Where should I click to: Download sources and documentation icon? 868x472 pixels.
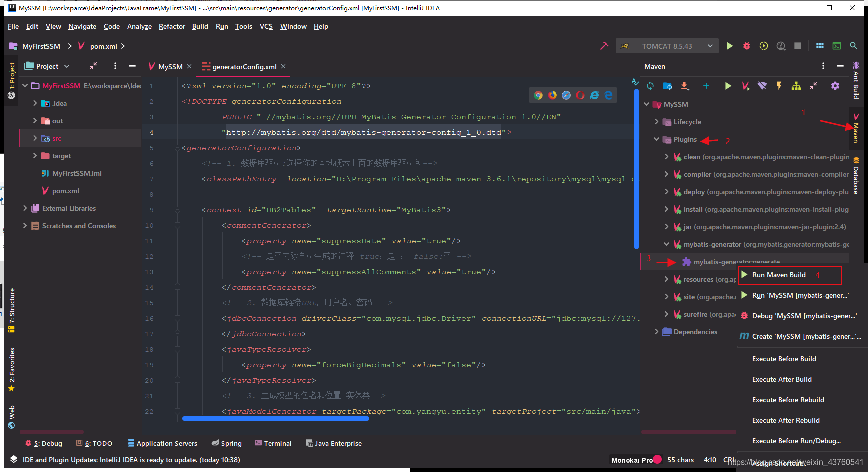(685, 86)
